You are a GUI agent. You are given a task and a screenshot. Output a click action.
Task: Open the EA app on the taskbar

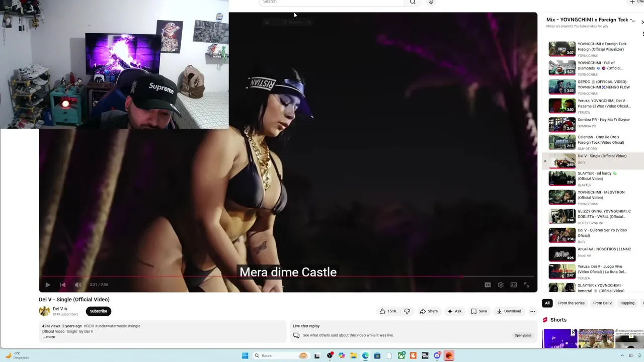[449, 356]
